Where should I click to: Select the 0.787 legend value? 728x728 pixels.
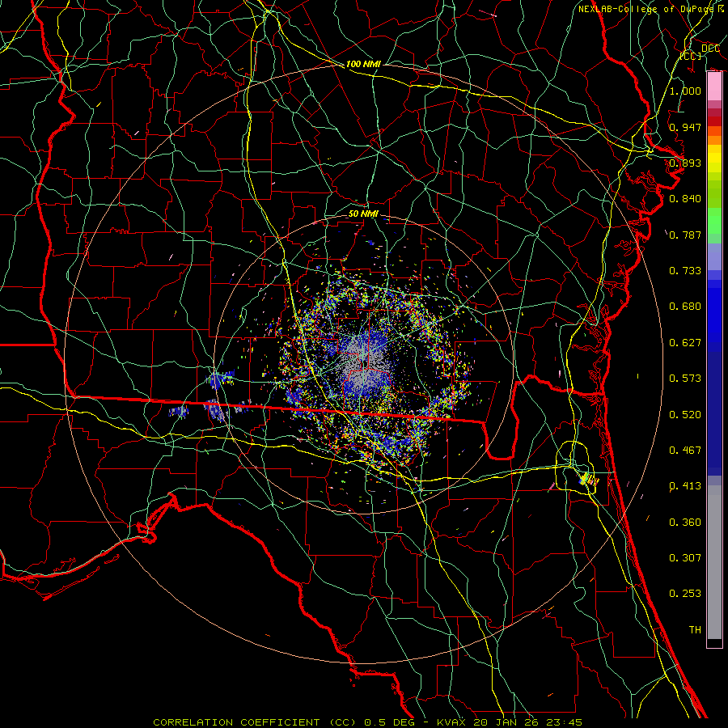pos(685,235)
